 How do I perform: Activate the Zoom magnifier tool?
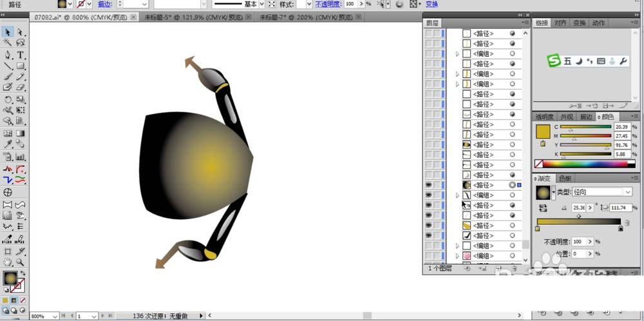[x=21, y=262]
